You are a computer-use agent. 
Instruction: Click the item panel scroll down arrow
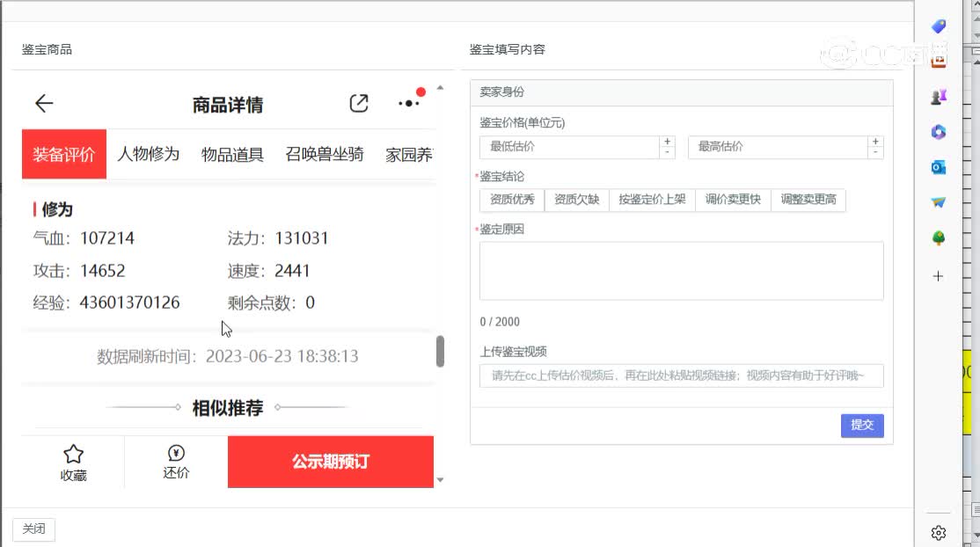coord(440,480)
